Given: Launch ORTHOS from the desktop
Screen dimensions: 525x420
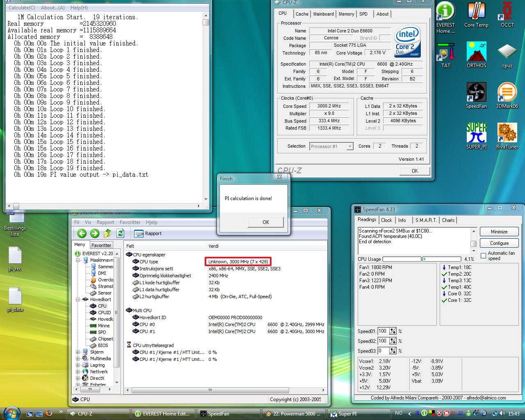Looking at the screenshot, I should click(x=476, y=55).
